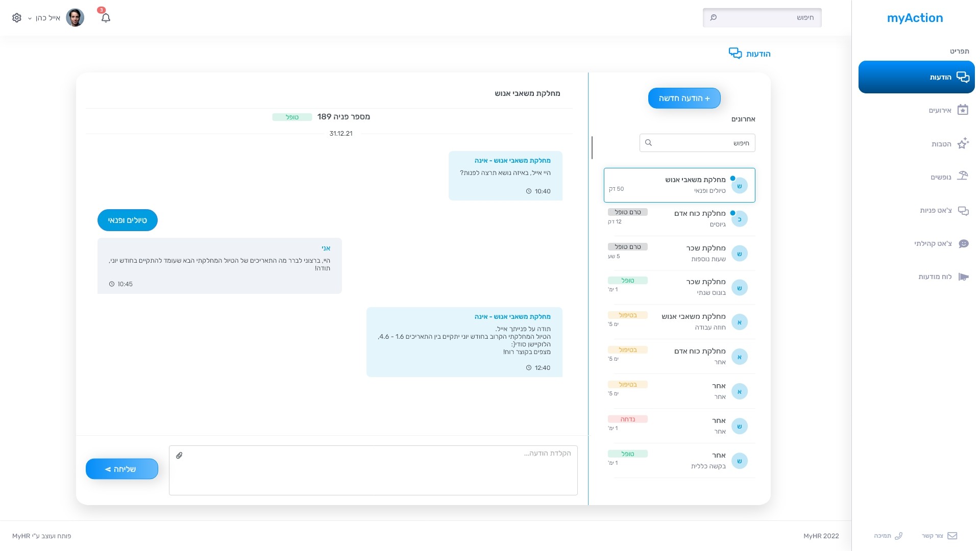Click the לוח מודעות megaphone icon
Screen dimensions: 980x551
[963, 277]
